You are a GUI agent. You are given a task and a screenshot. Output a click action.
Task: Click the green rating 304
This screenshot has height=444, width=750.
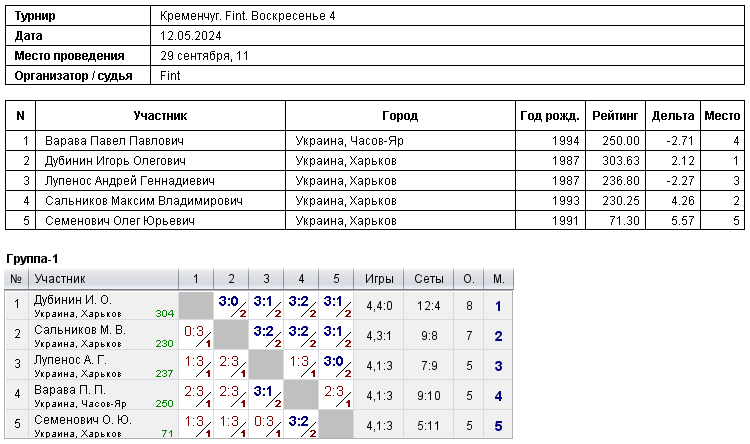[165, 314]
